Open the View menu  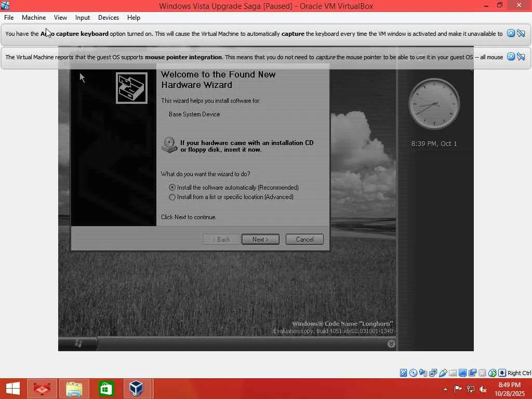(x=60, y=18)
